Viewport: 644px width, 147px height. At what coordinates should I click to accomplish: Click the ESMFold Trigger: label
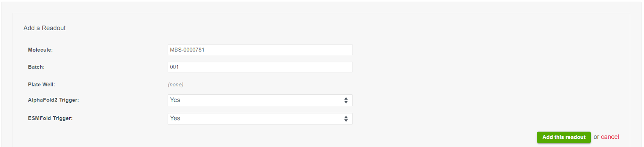coord(50,118)
